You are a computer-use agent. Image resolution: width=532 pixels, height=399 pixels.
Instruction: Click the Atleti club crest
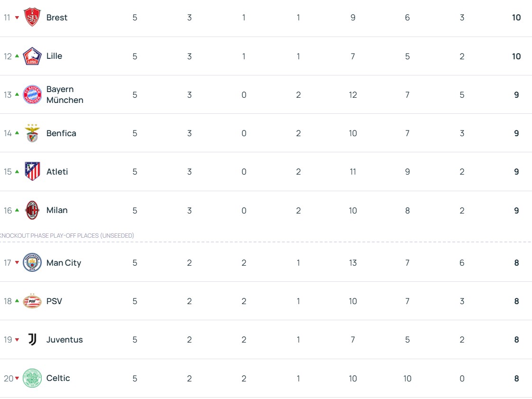32,172
